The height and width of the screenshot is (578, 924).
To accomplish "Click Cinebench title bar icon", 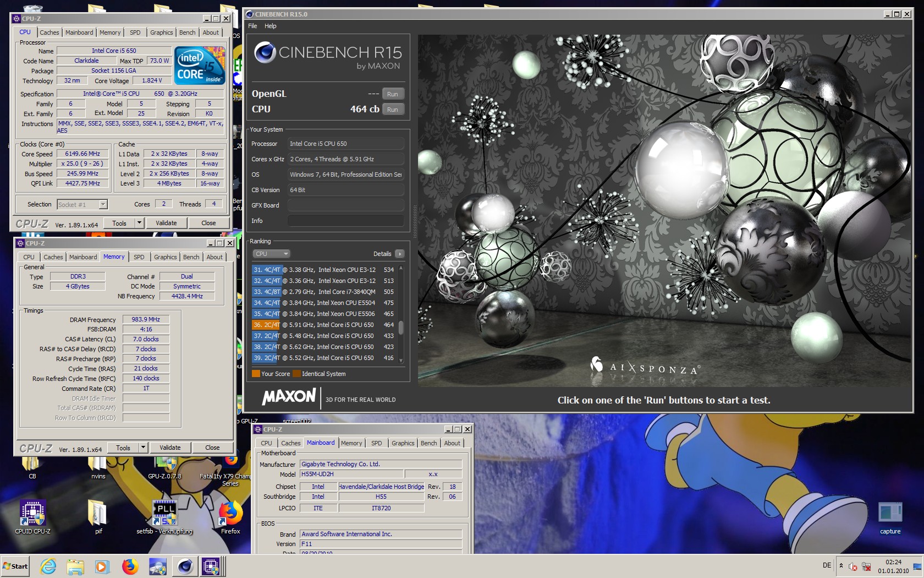I will click(x=250, y=14).
